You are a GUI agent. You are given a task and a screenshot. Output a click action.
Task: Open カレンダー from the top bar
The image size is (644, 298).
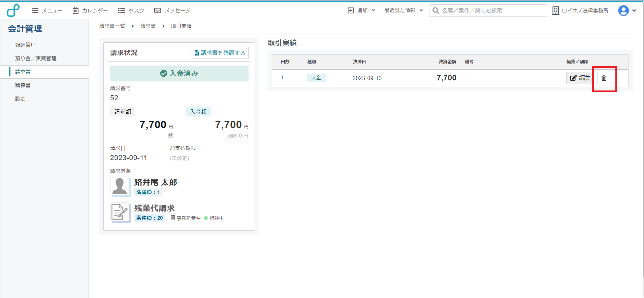[90, 10]
